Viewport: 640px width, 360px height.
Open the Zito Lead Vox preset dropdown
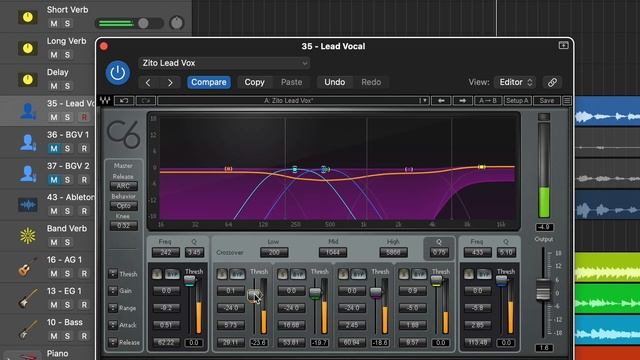(224, 63)
